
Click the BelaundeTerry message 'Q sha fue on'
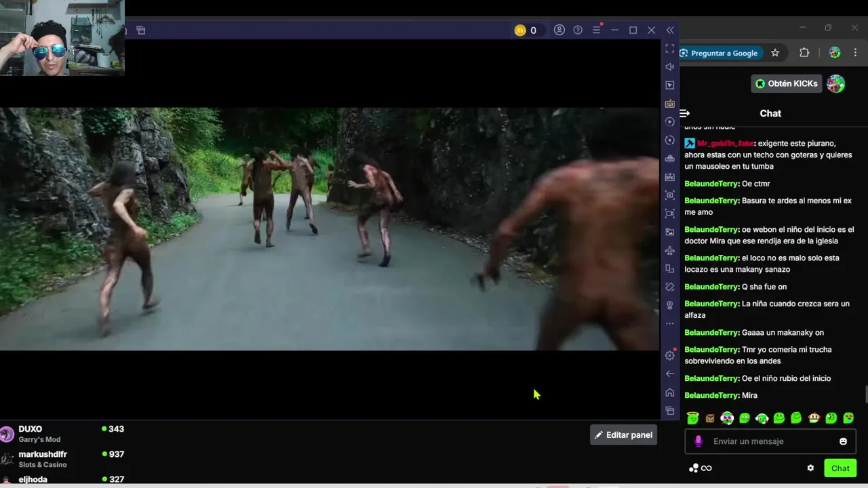pyautogui.click(x=735, y=287)
